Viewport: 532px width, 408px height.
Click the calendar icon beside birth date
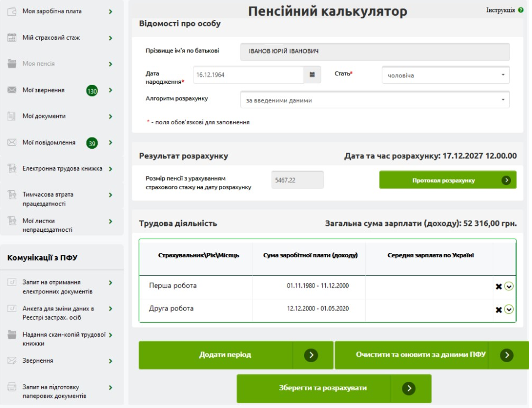[312, 75]
